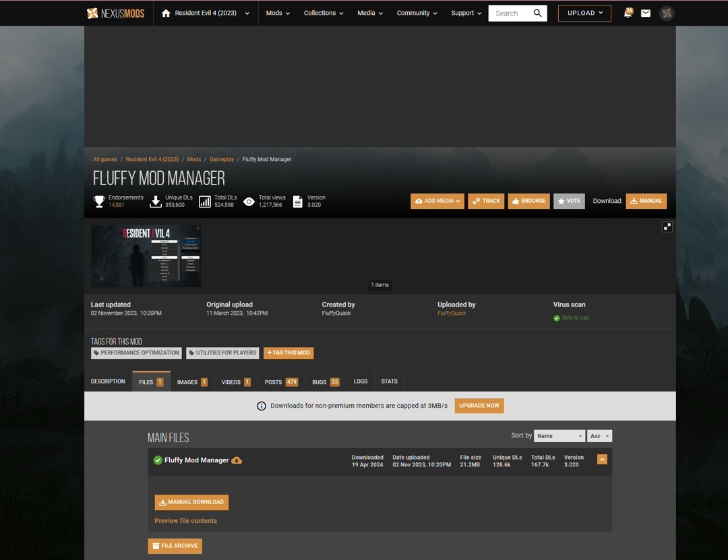Open the FILE ARCHIVE button
Viewport: 728px width, 560px height.
click(175, 546)
